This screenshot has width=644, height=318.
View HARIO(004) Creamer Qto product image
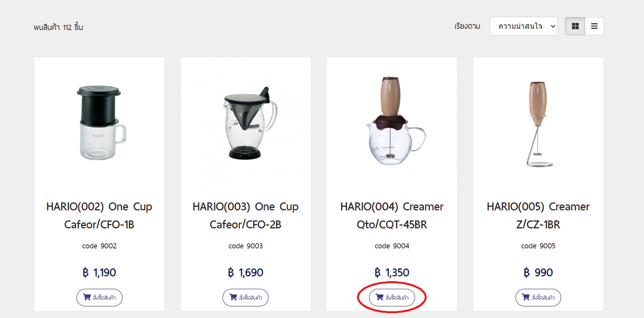pos(392,122)
